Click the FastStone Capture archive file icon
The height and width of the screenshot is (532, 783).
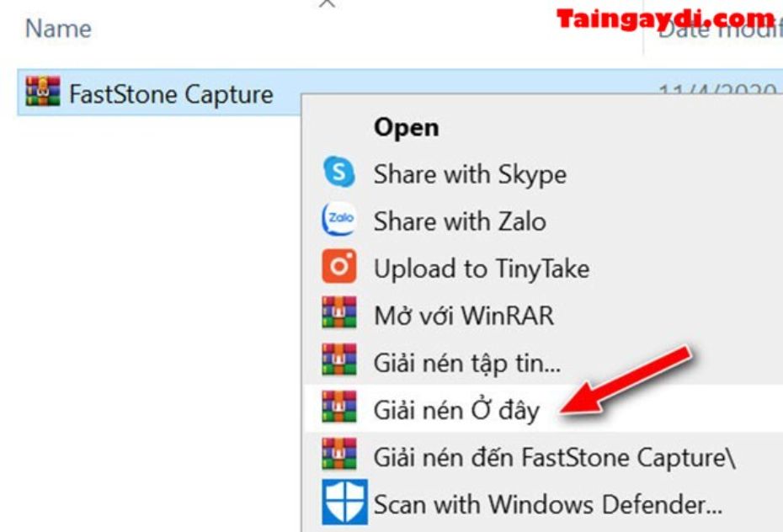(43, 91)
